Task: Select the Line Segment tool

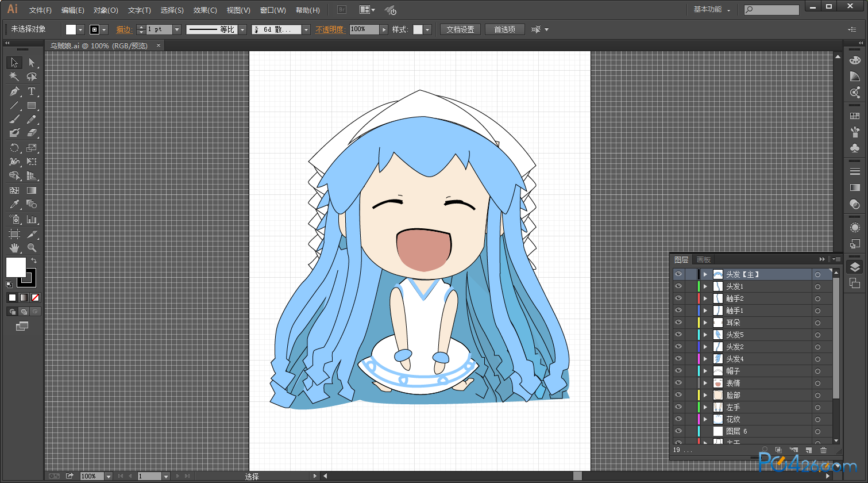Action: point(14,105)
